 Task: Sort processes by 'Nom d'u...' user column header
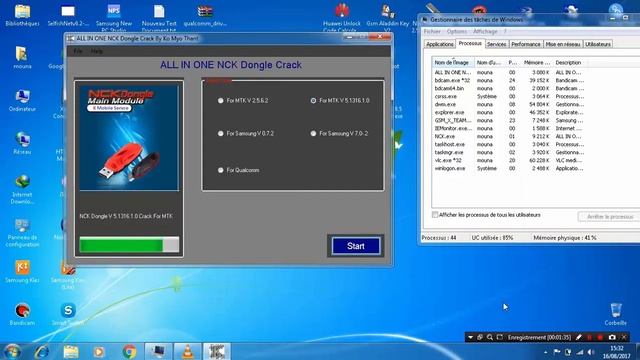pyautogui.click(x=489, y=62)
